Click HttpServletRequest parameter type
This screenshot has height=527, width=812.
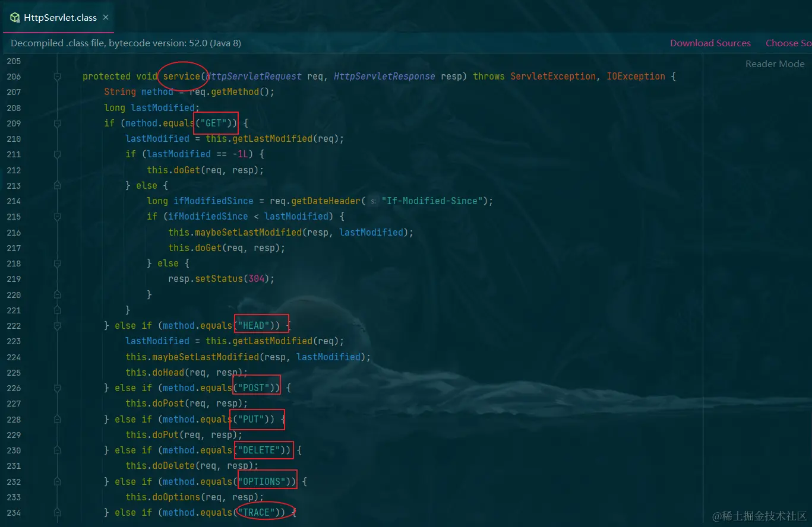point(254,77)
